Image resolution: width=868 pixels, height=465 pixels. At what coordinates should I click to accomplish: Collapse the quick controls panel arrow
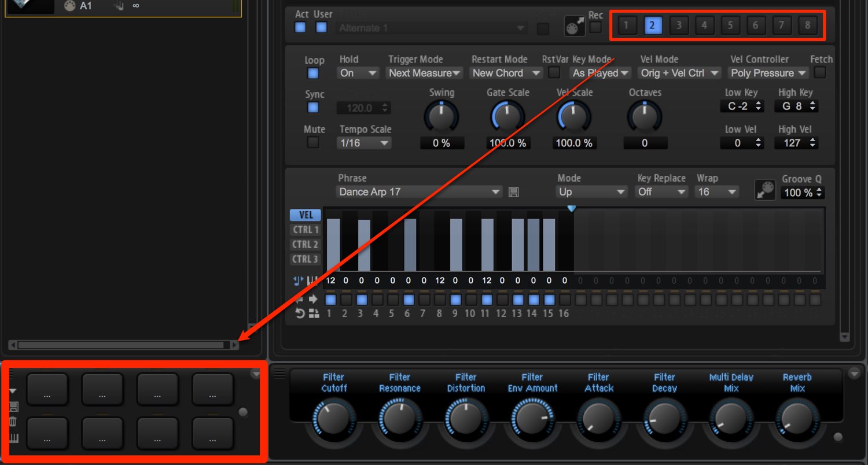pyautogui.click(x=854, y=374)
